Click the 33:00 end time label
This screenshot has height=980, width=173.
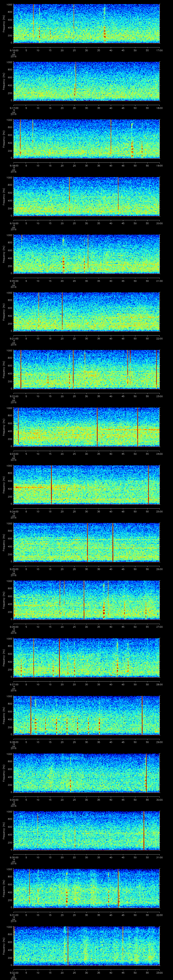click(159, 972)
